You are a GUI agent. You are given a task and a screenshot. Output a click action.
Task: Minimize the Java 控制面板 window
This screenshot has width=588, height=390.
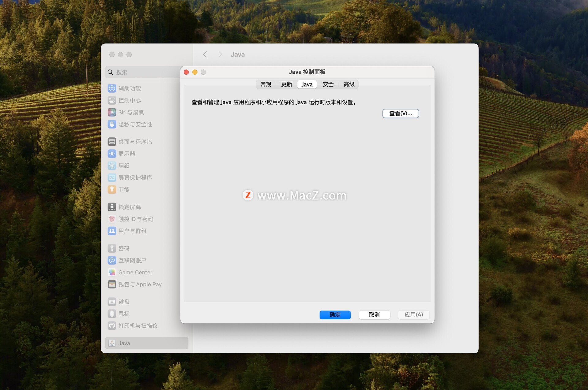pos(195,72)
